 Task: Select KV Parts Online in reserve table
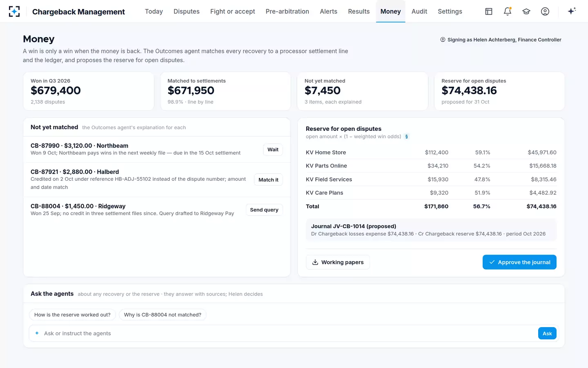326,166
